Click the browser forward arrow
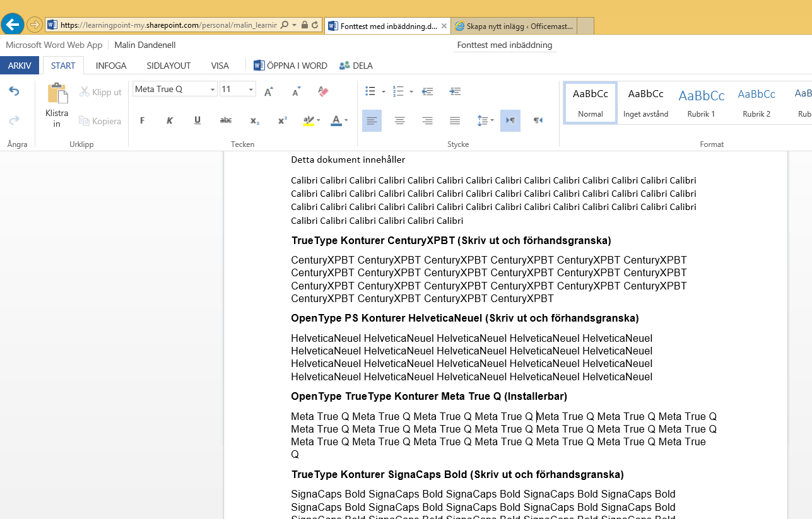812x519 pixels. pyautogui.click(x=34, y=25)
